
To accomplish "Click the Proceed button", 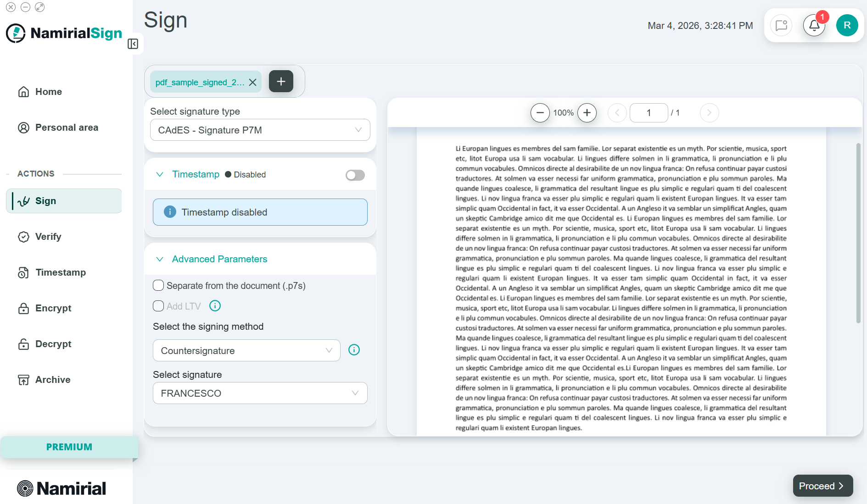I will click(822, 486).
